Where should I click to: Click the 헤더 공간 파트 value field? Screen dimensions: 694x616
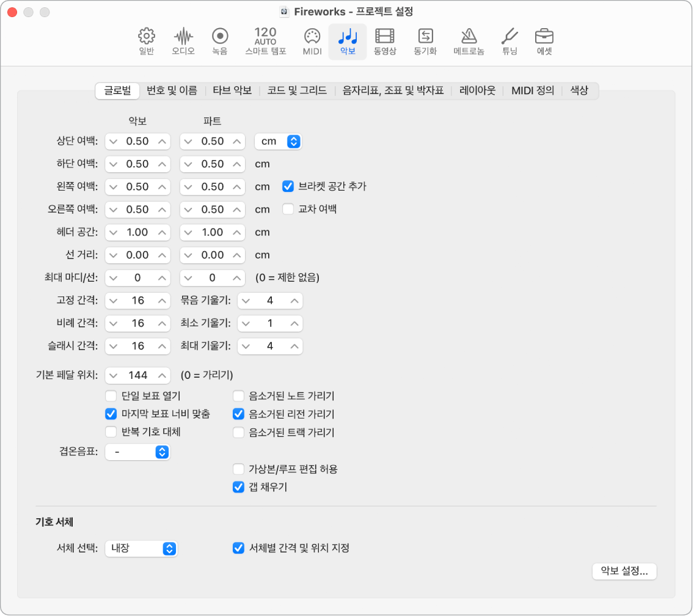pyautogui.click(x=213, y=232)
